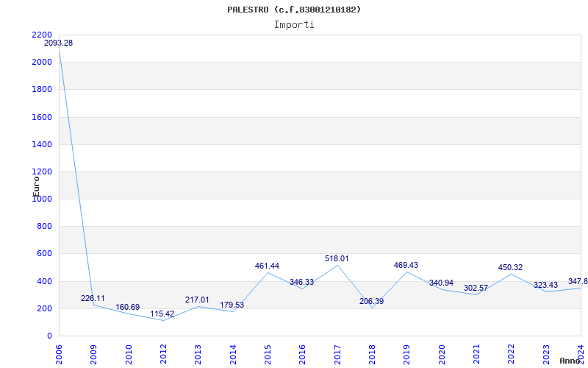The image size is (588, 368).
Task: Click the 217.01 data label for 2013
Action: pyautogui.click(x=198, y=300)
